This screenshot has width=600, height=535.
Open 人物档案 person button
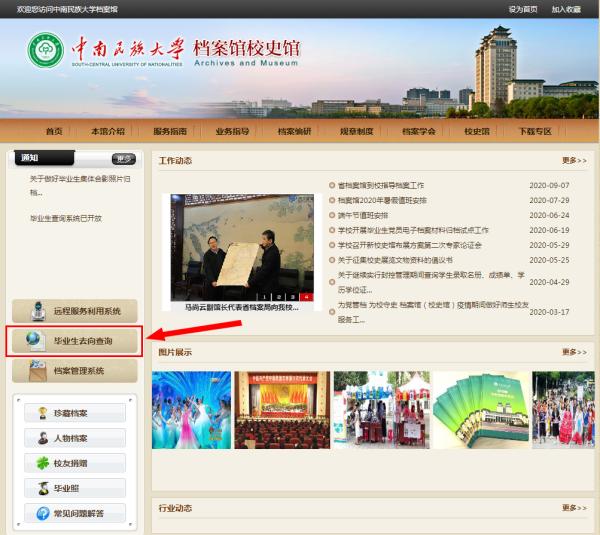click(x=74, y=438)
